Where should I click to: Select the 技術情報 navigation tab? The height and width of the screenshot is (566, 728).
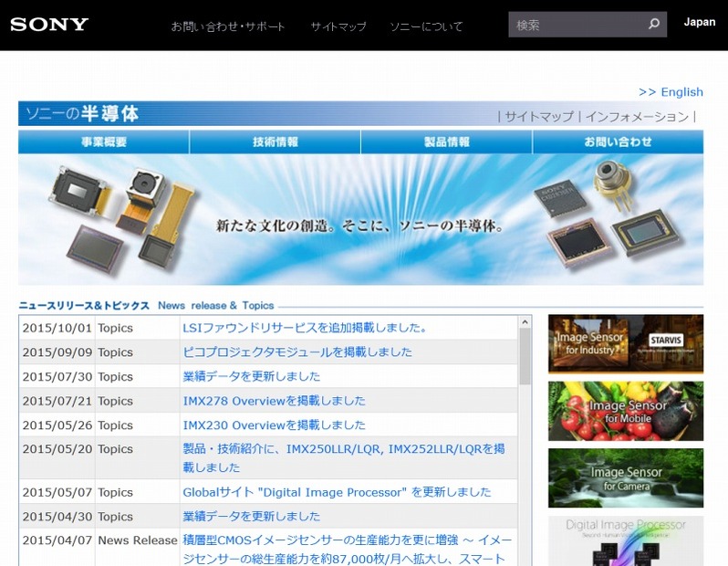[x=276, y=141]
